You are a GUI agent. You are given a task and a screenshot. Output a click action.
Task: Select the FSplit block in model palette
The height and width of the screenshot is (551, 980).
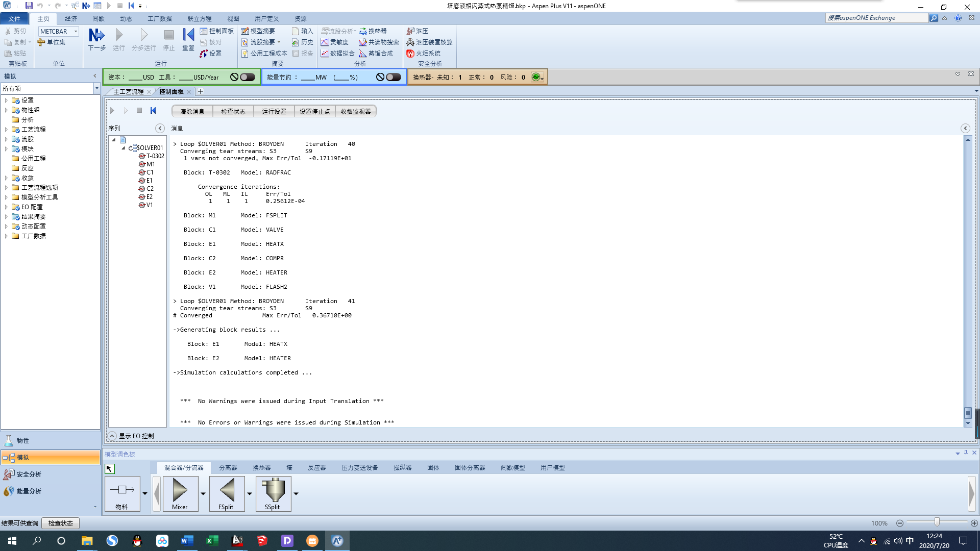pos(226,493)
